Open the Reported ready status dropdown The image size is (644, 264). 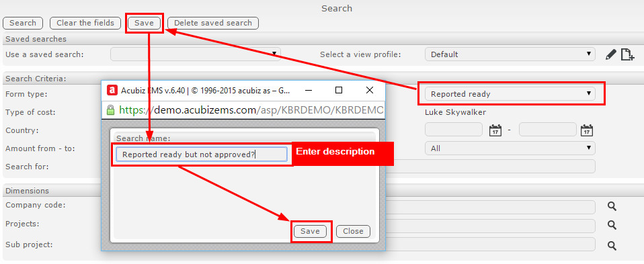510,94
